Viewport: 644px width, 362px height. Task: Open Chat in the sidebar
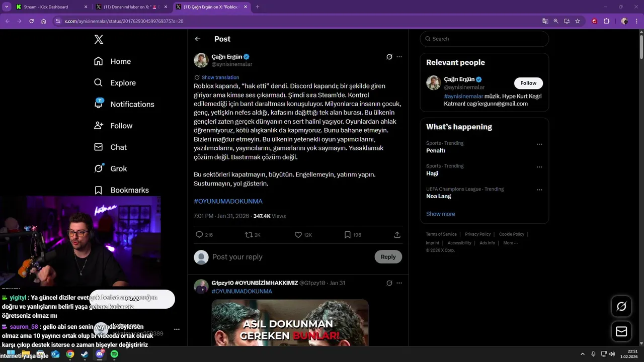111,147
